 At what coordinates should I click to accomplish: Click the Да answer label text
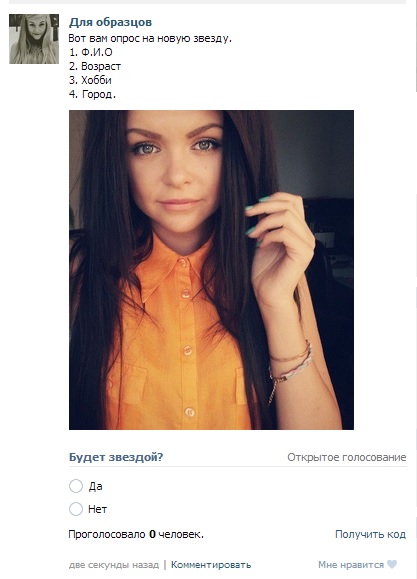click(x=95, y=486)
